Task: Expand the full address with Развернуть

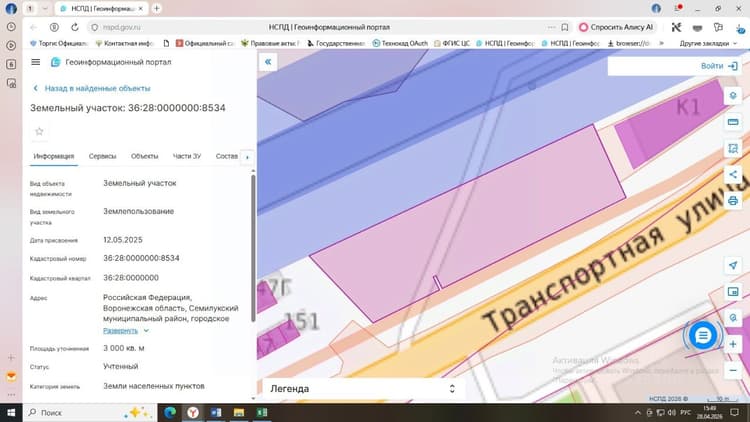Action: [125, 331]
